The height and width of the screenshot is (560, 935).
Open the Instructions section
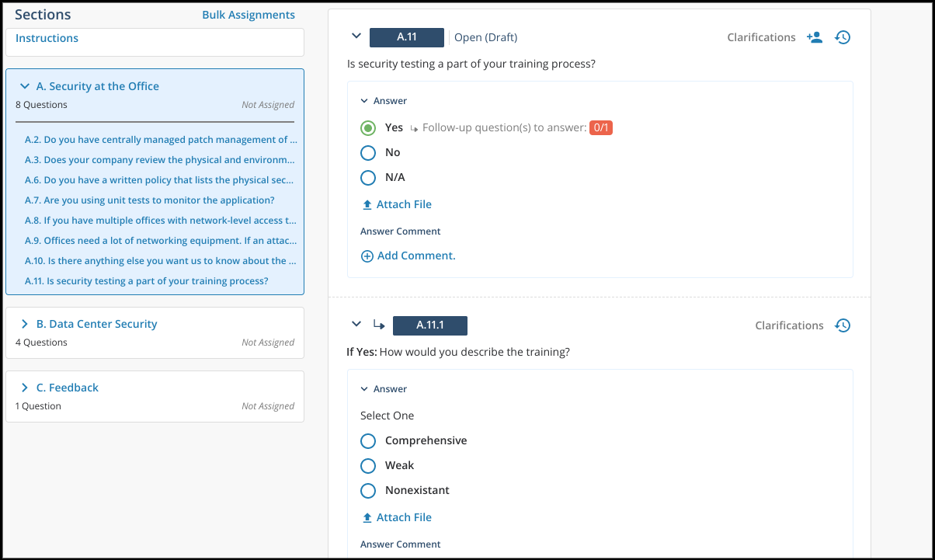(x=47, y=38)
